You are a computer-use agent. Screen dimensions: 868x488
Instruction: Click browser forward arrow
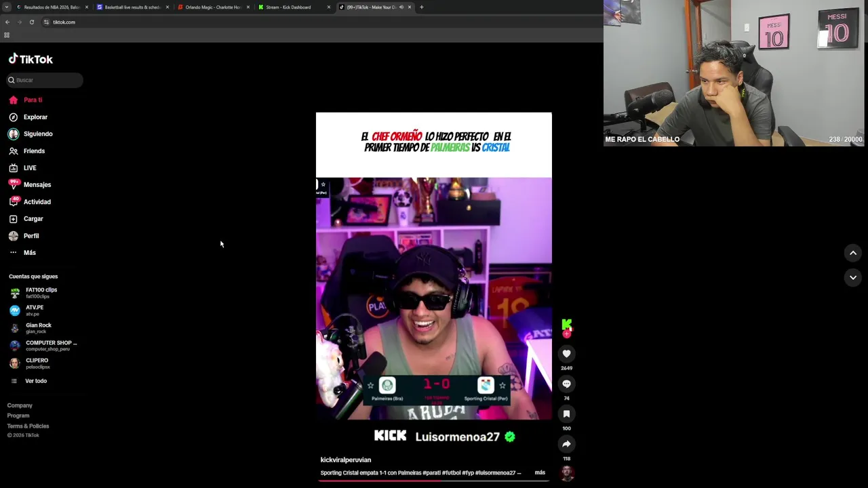(19, 22)
